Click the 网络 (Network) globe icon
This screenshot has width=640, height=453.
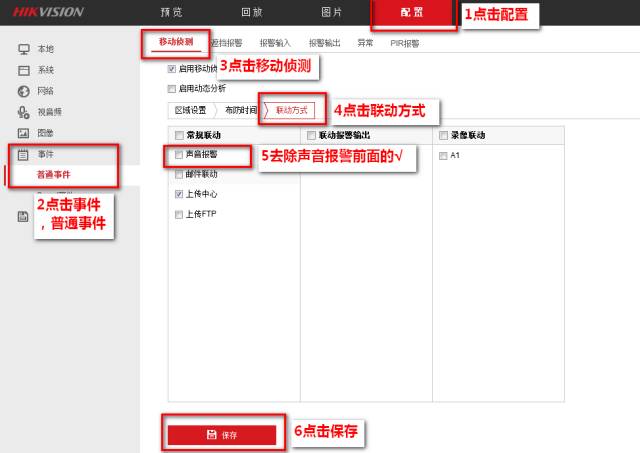click(24, 91)
